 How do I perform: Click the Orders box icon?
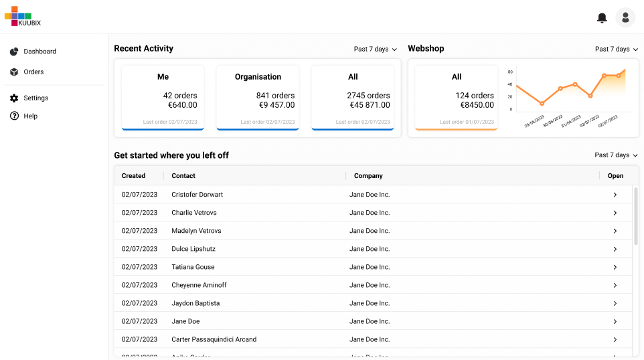coord(14,72)
